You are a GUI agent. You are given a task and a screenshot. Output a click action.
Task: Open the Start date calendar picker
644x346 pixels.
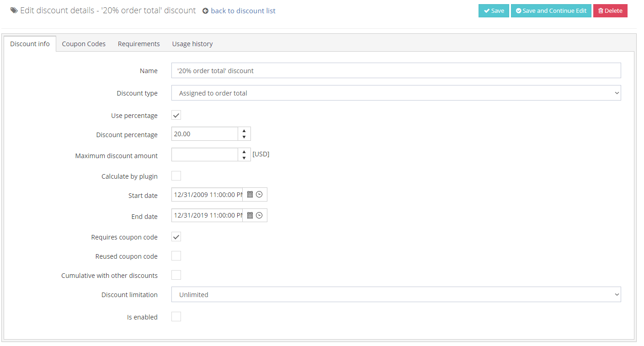pyautogui.click(x=250, y=194)
